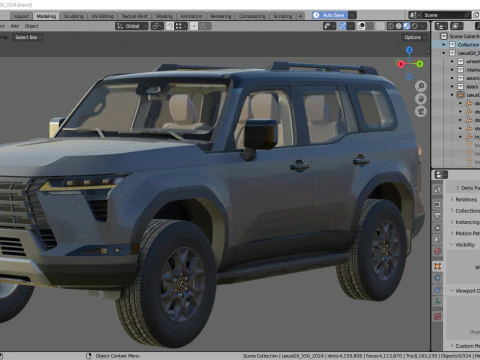The height and width of the screenshot is (360, 480).
Task: Expand the wheels collection
Action: click(x=452, y=61)
